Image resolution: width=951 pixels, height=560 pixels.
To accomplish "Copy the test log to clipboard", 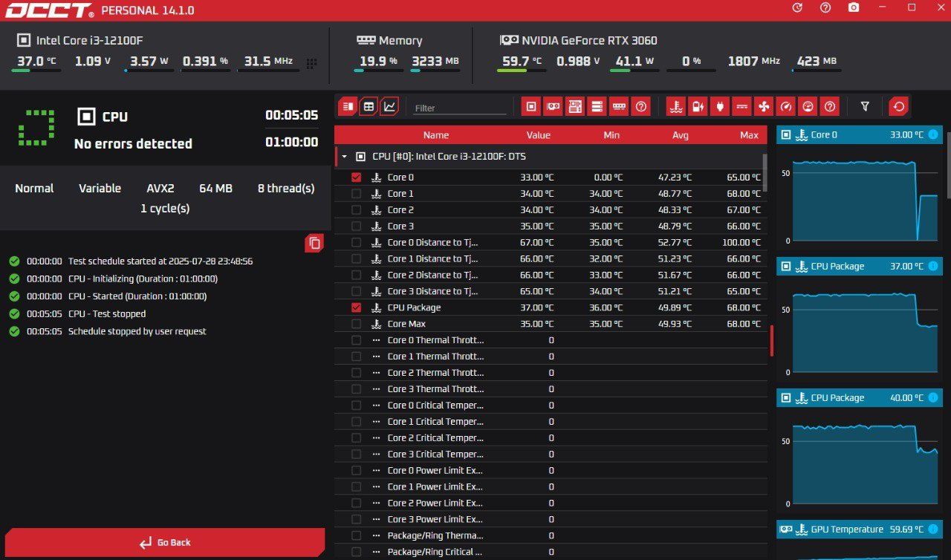I will [314, 243].
